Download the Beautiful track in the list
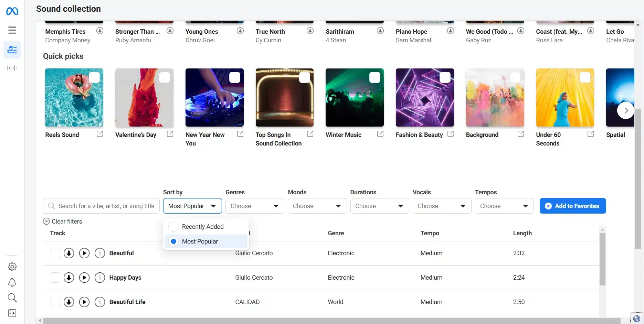Image resolution: width=644 pixels, height=324 pixels. [x=69, y=253]
